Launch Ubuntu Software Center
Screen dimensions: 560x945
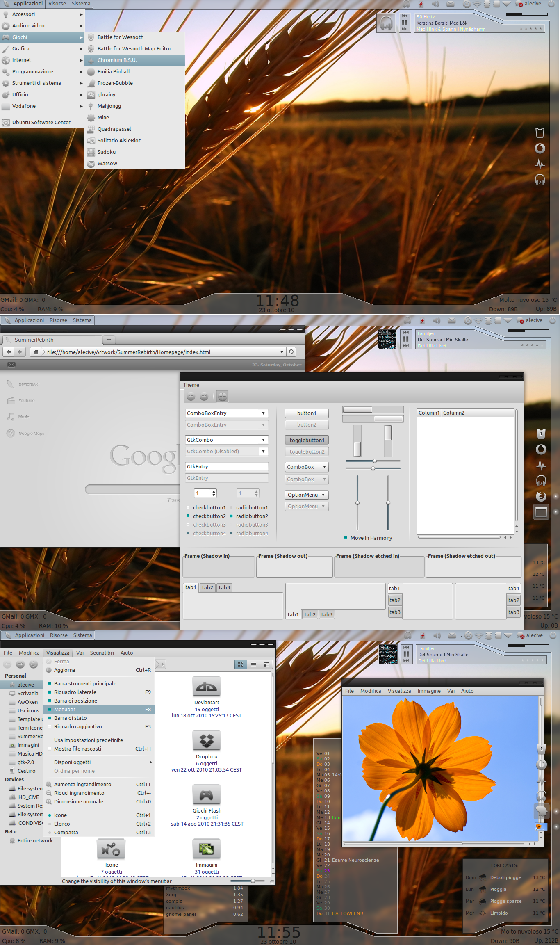coord(41,122)
